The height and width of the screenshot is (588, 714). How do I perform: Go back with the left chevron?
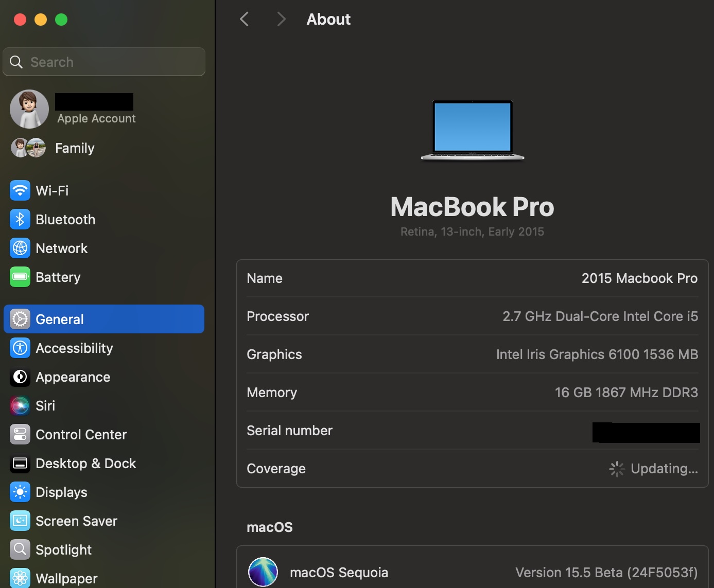(x=245, y=19)
